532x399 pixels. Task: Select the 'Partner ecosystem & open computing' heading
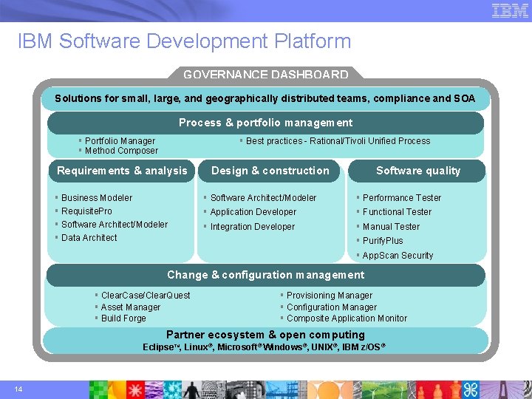(x=266, y=335)
